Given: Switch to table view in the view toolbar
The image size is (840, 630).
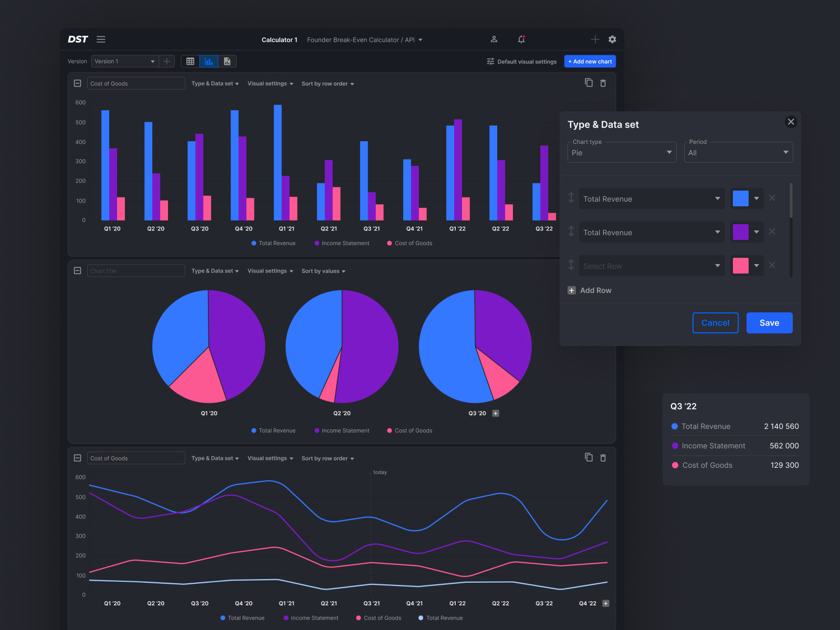Looking at the screenshot, I should (x=190, y=61).
